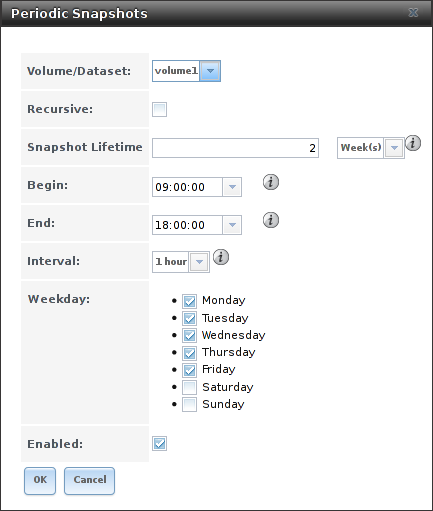
Task: Expand Week(s) lifetime unit dropdown
Action: [x=394, y=148]
